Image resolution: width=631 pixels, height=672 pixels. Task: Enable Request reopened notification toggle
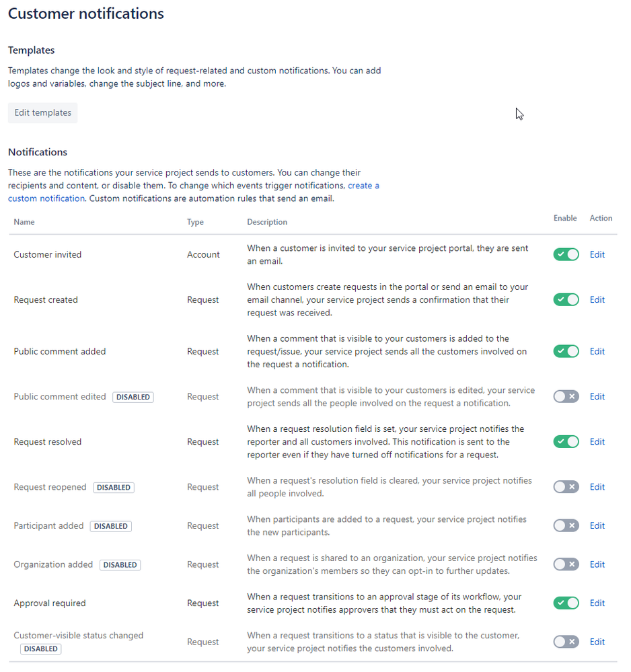pyautogui.click(x=566, y=487)
